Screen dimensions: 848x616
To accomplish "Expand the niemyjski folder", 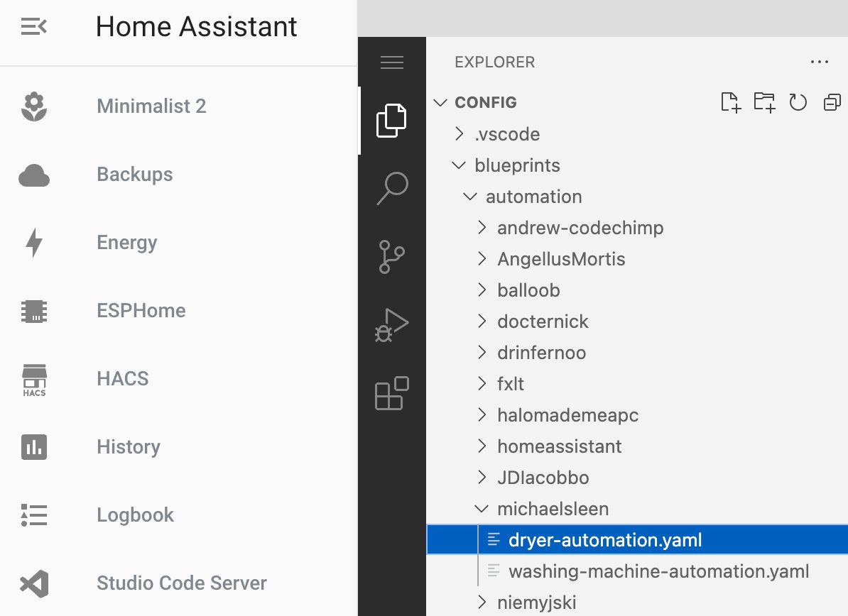I will click(x=482, y=602).
